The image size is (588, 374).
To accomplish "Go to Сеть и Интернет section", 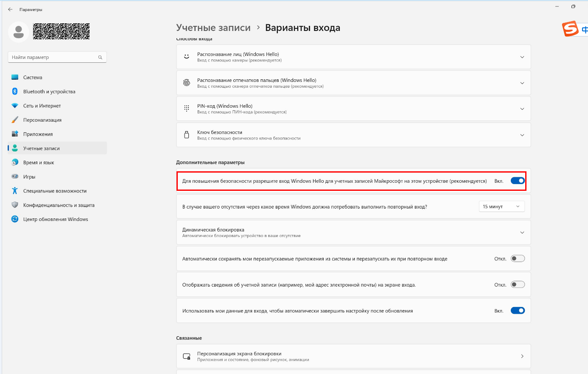I will [x=57, y=106].
